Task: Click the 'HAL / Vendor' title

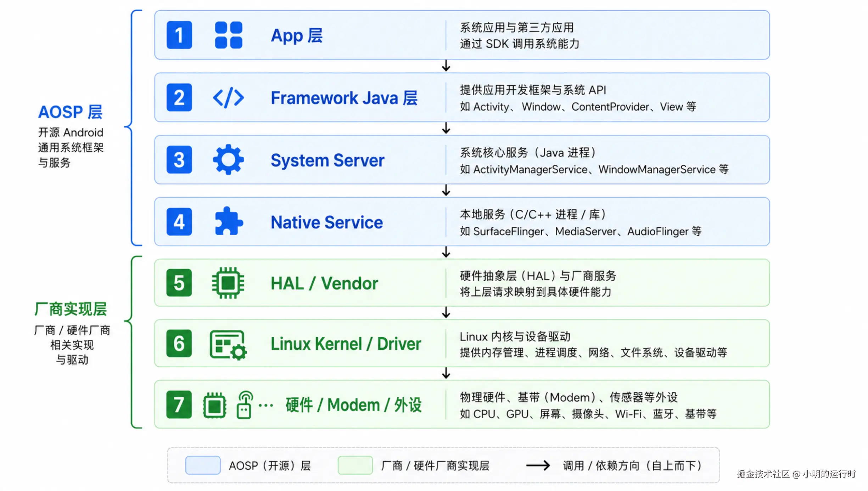Action: pos(324,283)
